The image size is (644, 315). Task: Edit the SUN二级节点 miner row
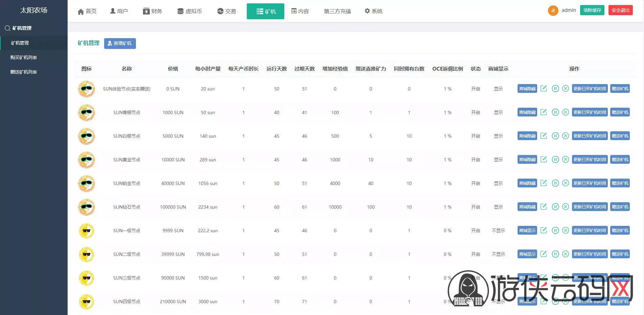click(544, 254)
